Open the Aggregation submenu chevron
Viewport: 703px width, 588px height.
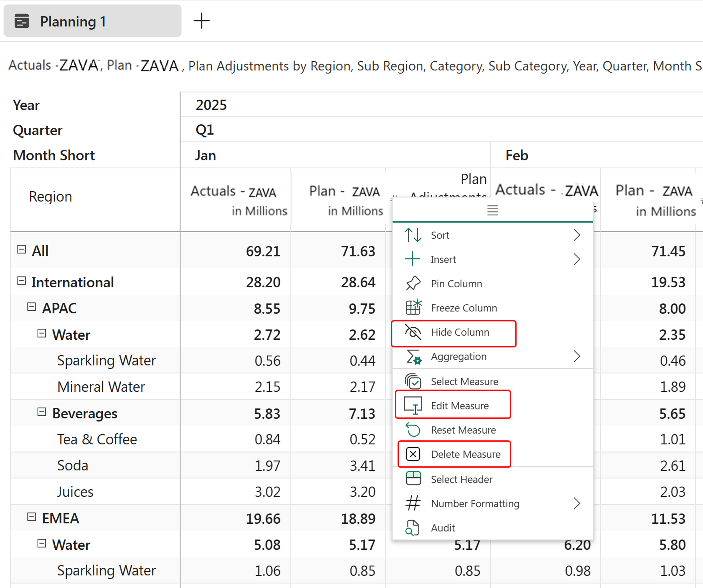(x=576, y=356)
